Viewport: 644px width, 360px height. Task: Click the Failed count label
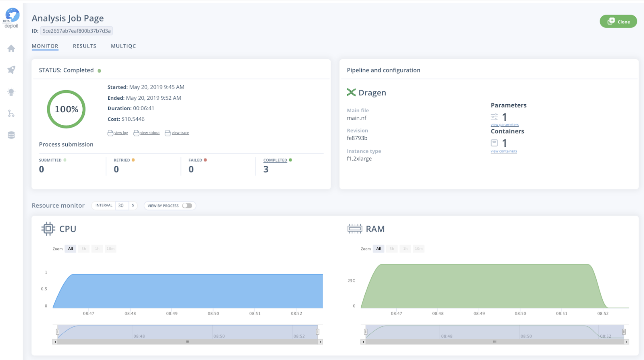point(195,160)
